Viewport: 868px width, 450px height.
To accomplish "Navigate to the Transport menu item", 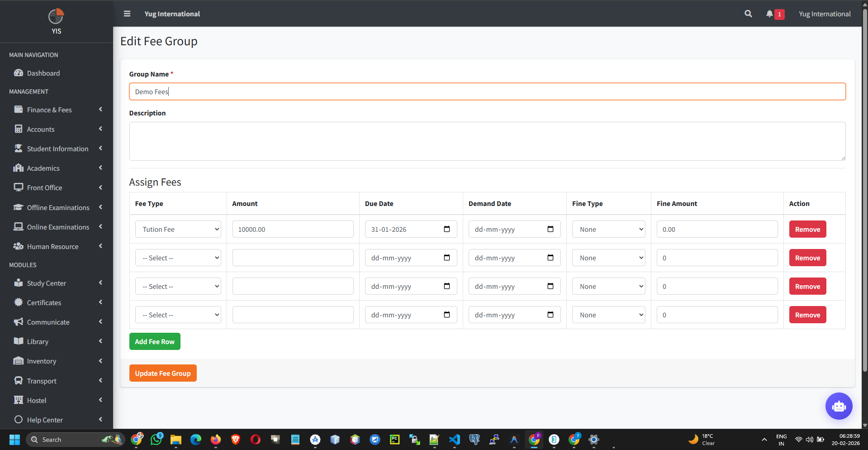I will point(41,381).
